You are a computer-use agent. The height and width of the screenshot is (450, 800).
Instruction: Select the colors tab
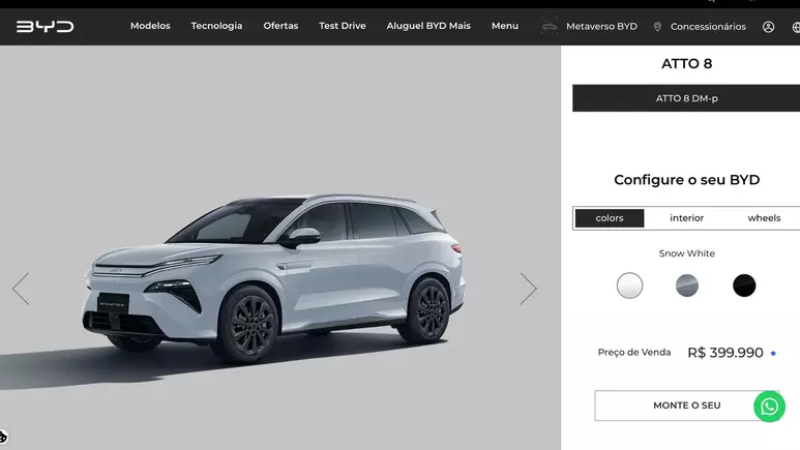click(609, 218)
